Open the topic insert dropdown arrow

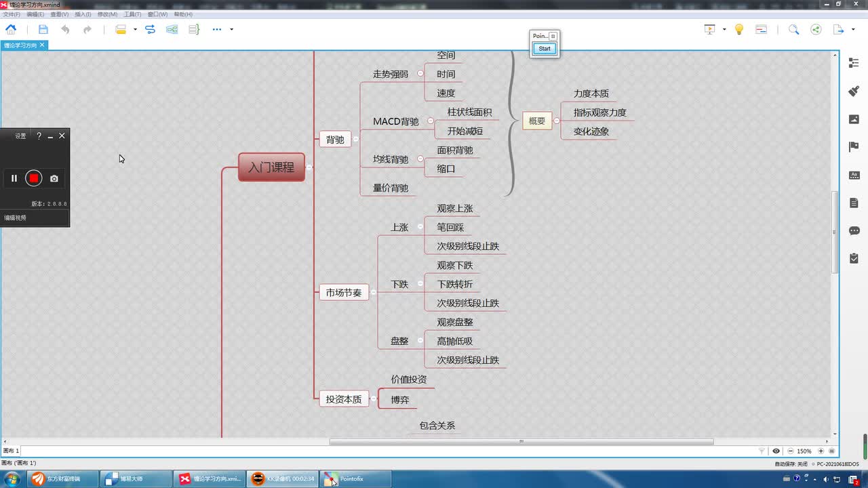click(x=135, y=29)
